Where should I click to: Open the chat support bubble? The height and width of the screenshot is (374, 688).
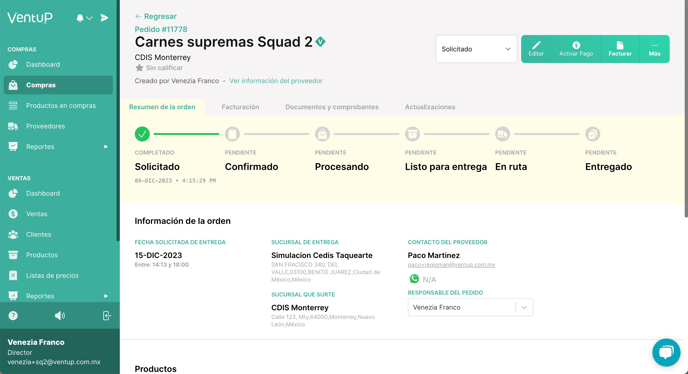point(666,352)
